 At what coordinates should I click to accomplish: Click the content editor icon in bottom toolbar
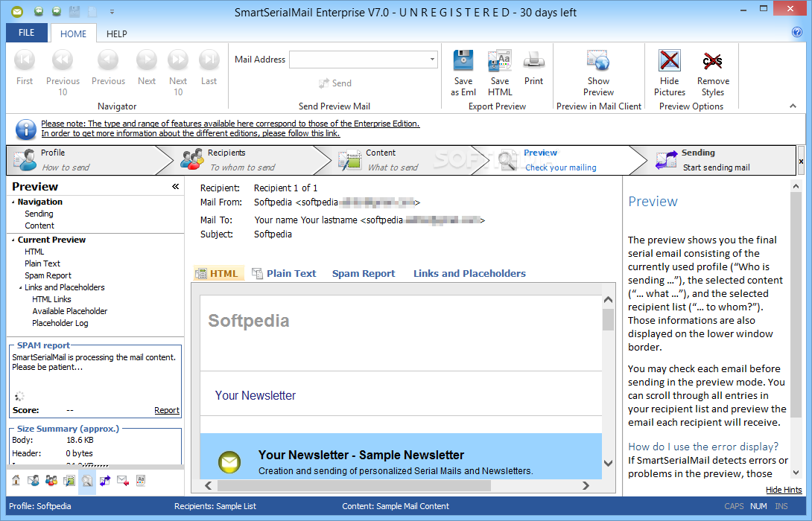click(69, 481)
